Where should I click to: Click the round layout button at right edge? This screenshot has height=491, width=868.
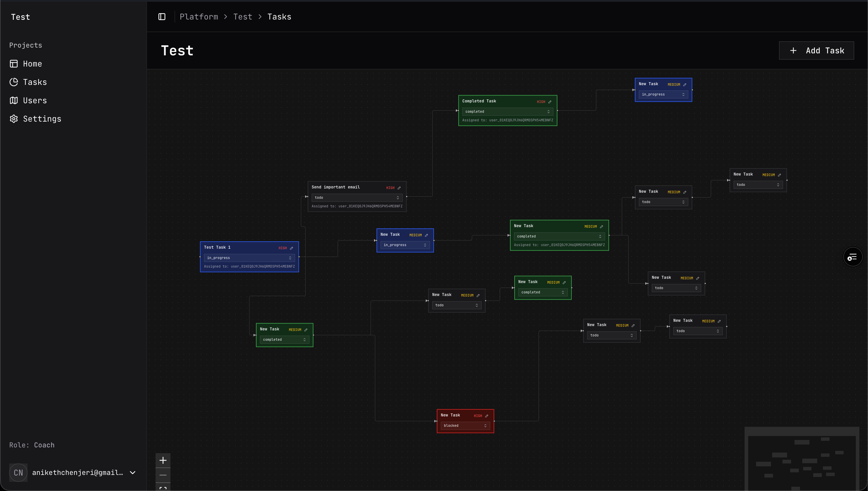852,257
